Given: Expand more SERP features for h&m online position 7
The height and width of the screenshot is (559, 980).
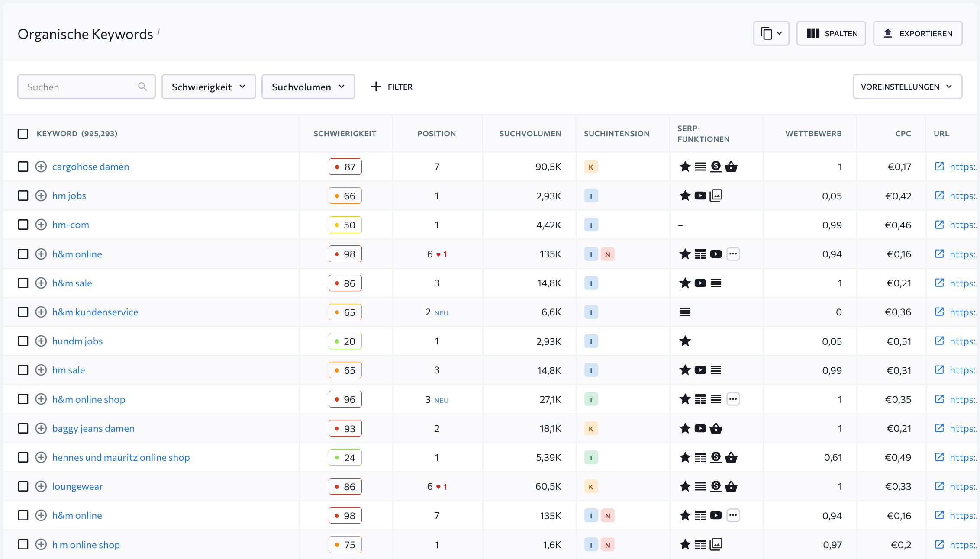Looking at the screenshot, I should coord(733,515).
